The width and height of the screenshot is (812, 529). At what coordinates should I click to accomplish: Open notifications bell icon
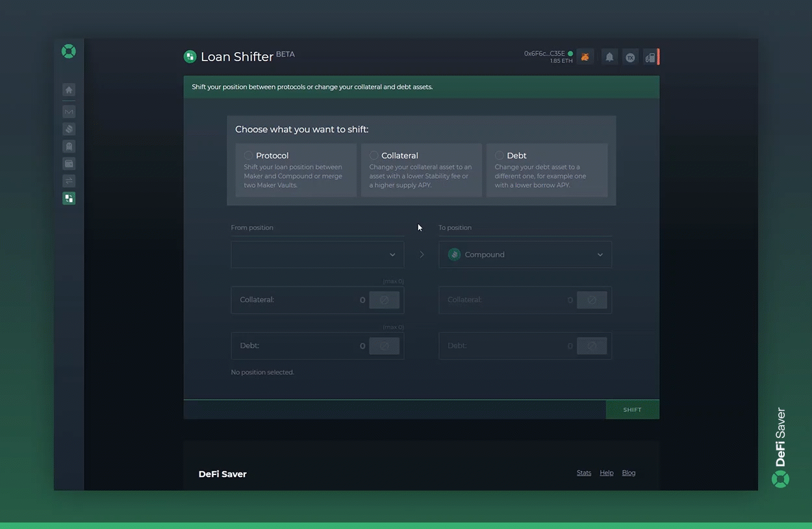tap(609, 57)
